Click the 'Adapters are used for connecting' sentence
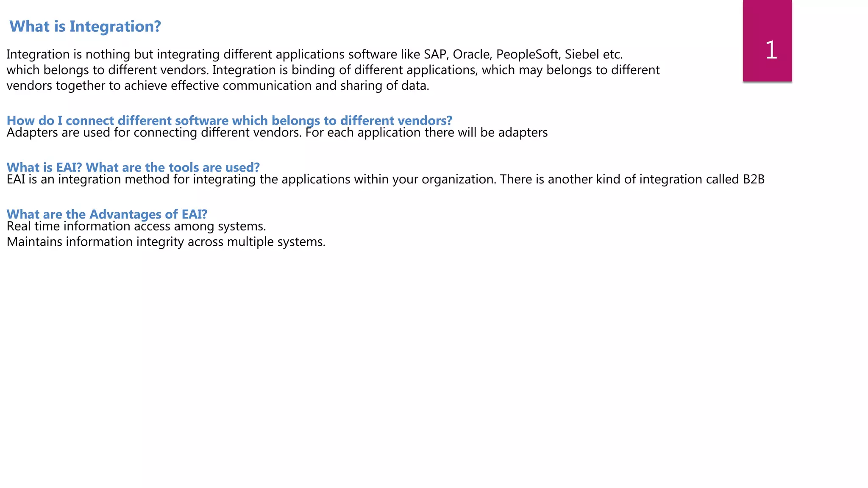Viewport: 868px width, 488px height. click(154, 133)
